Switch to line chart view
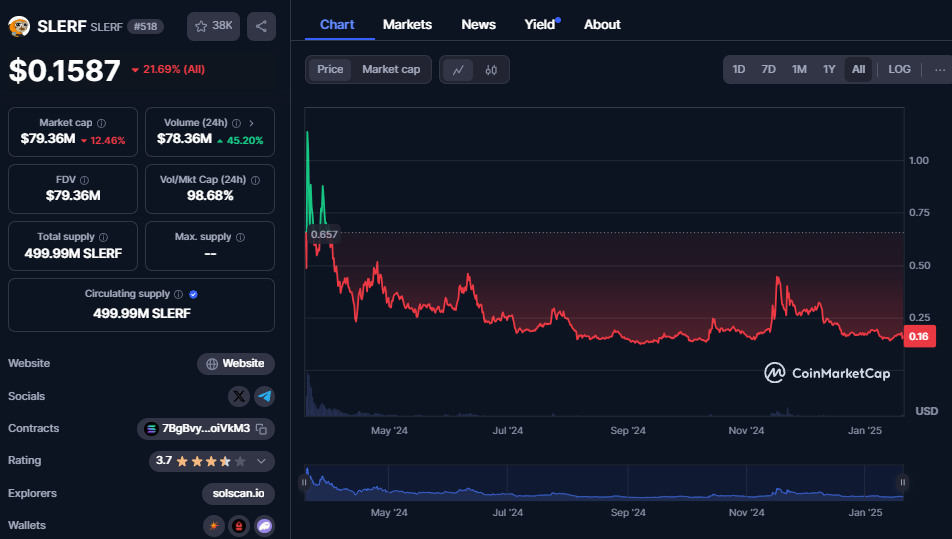The width and height of the screenshot is (952, 539). point(458,70)
